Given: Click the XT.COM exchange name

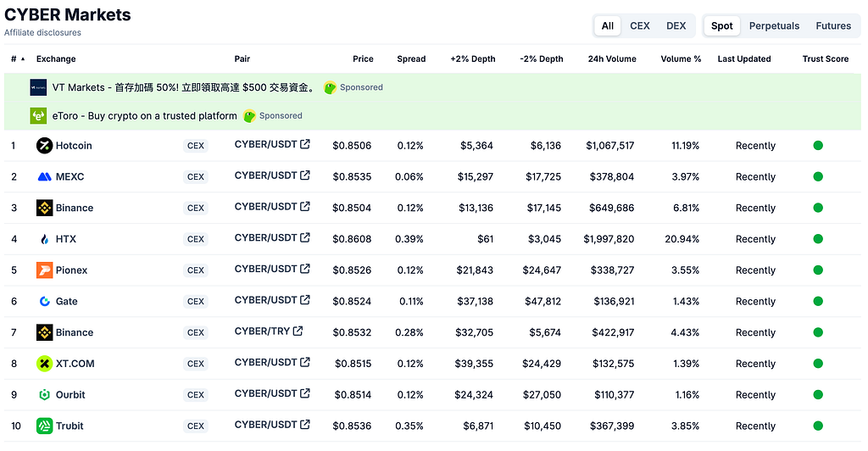Looking at the screenshot, I should pyautogui.click(x=75, y=364).
